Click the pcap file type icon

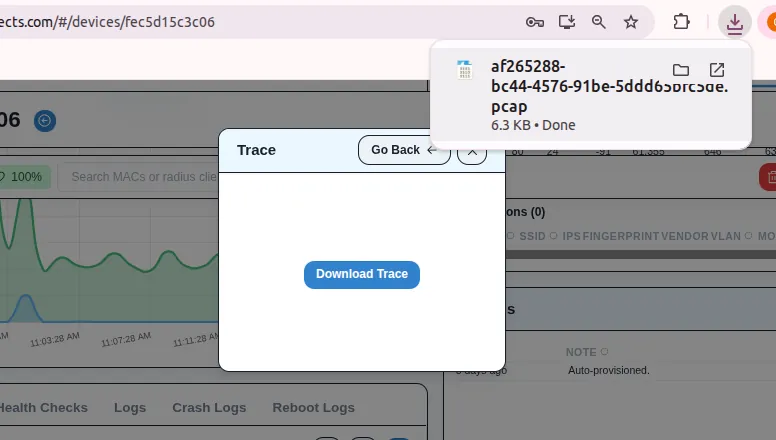pyautogui.click(x=464, y=70)
